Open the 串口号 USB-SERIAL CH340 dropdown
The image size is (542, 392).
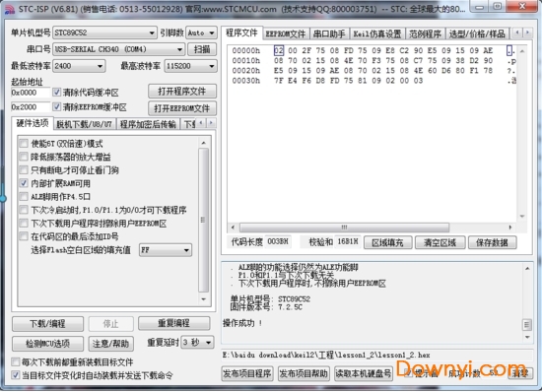(x=119, y=49)
